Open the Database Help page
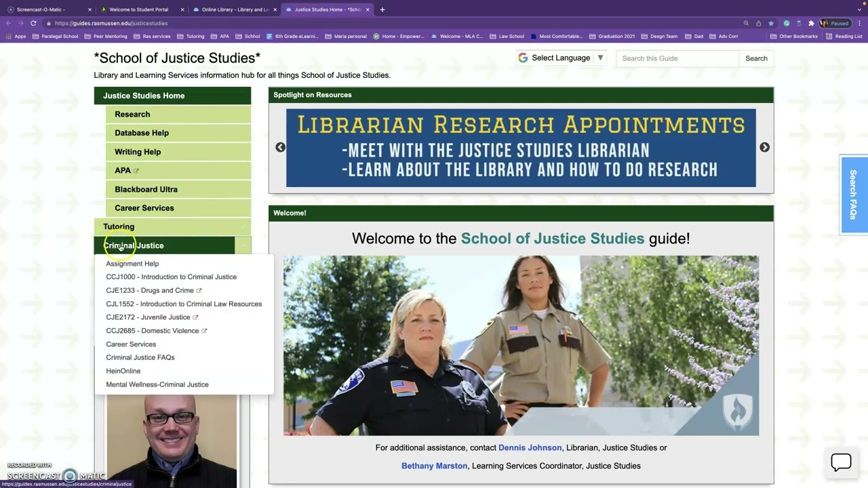Screen dimensions: 868x488 [x=178, y=133]
